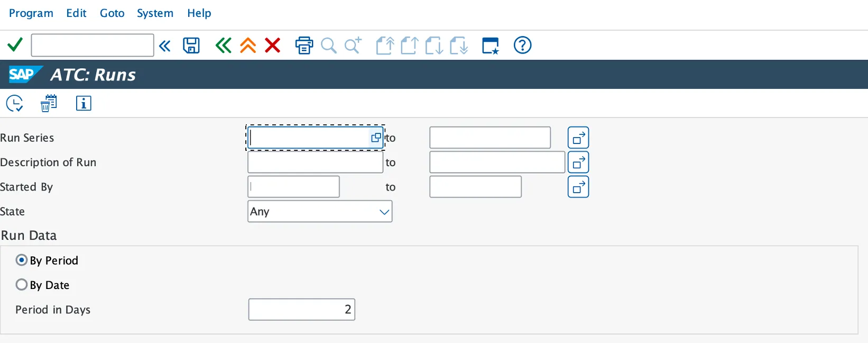Click the Print icon in toolbar

304,46
